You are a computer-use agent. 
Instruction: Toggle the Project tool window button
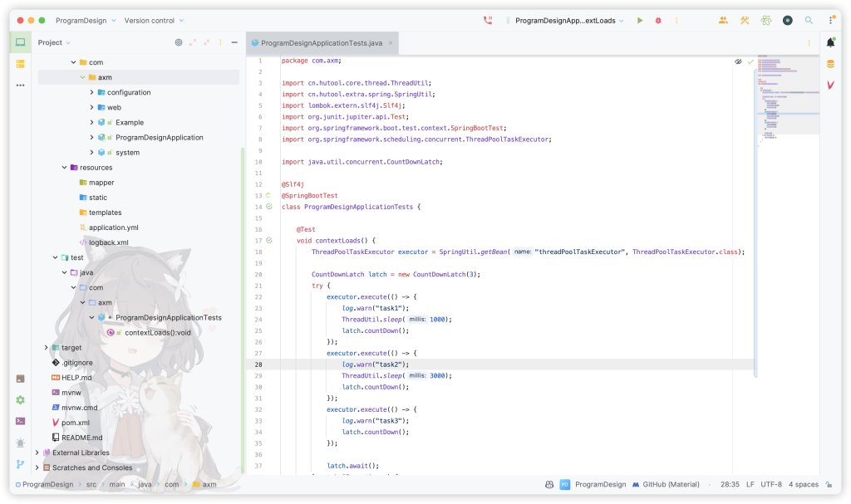click(x=20, y=42)
